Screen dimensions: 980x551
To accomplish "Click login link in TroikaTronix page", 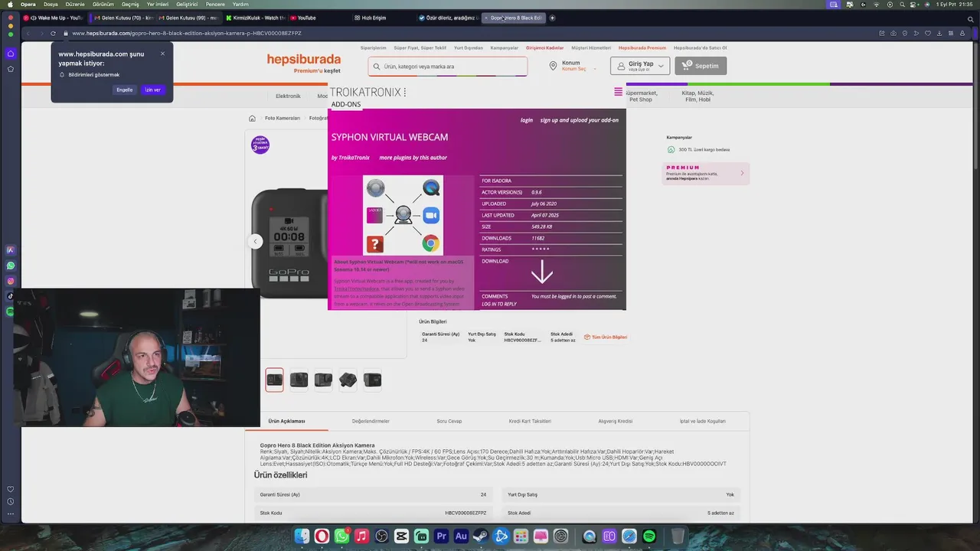I will pos(527,120).
